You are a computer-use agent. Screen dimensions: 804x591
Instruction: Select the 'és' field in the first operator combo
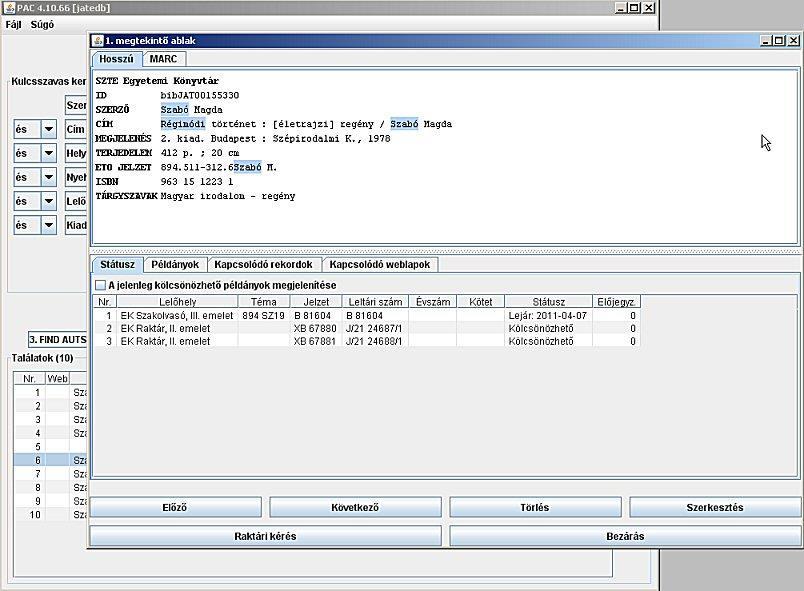(x=28, y=129)
